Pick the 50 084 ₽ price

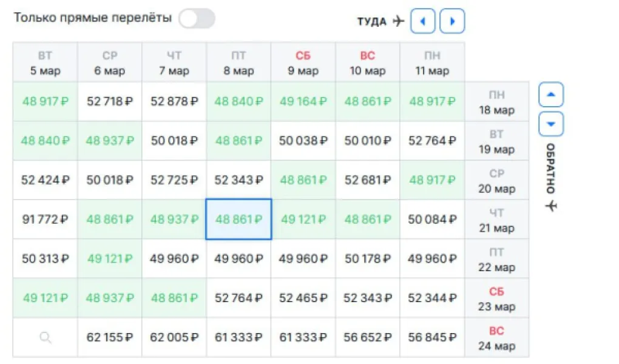point(432,219)
